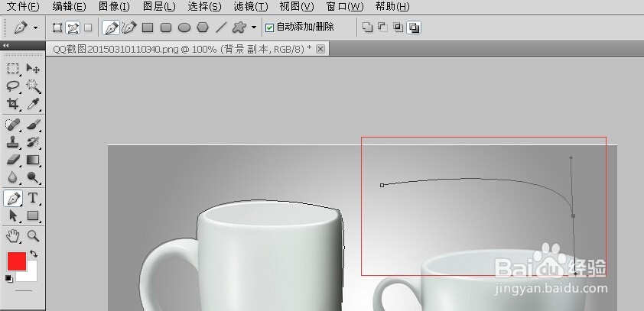Click the selected anchor point on curve

point(573,215)
